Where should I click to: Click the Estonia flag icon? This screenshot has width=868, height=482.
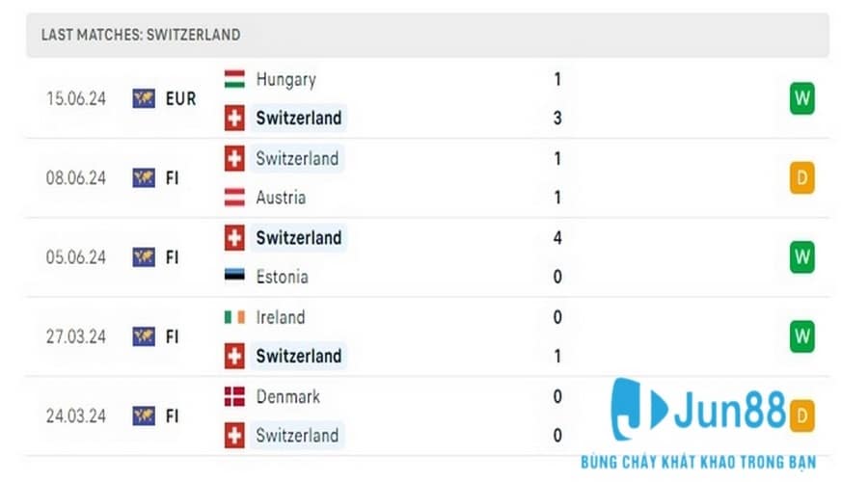(234, 277)
